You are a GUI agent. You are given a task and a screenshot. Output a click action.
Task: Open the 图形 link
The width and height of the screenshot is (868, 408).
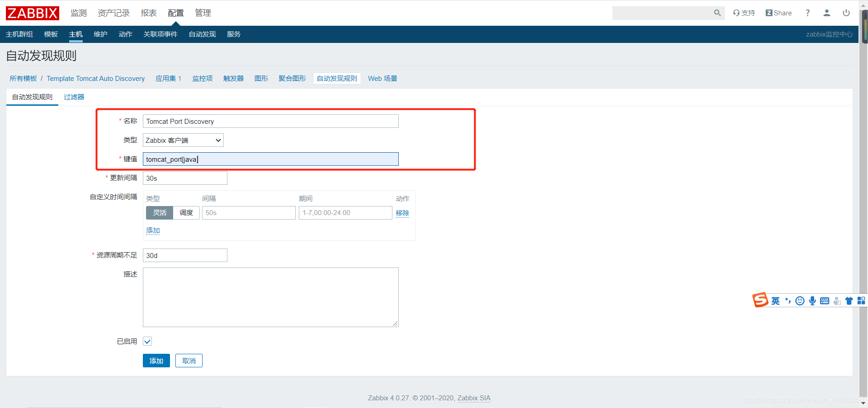[261, 79]
